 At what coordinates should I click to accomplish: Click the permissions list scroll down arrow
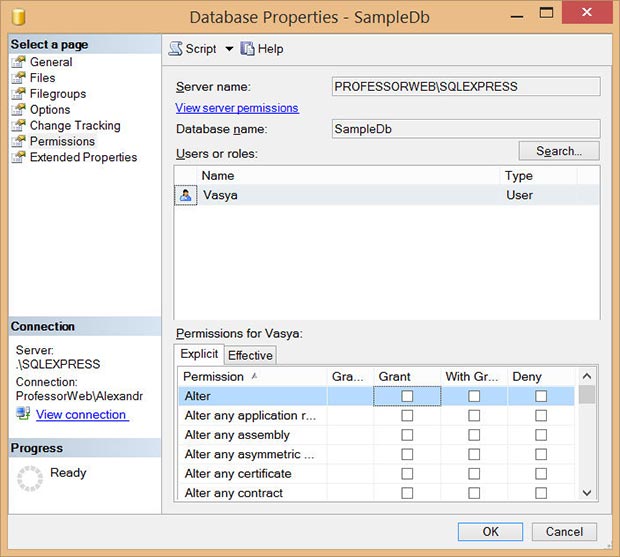pos(587,493)
